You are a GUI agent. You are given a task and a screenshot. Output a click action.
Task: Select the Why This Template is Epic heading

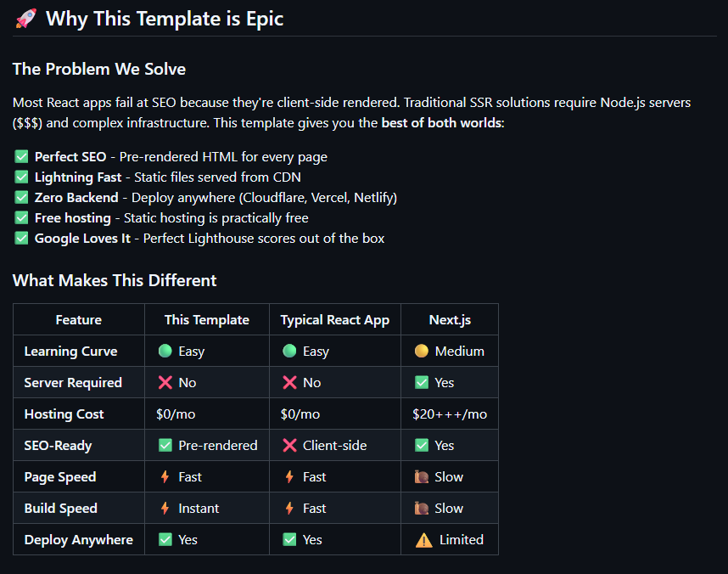coord(165,19)
